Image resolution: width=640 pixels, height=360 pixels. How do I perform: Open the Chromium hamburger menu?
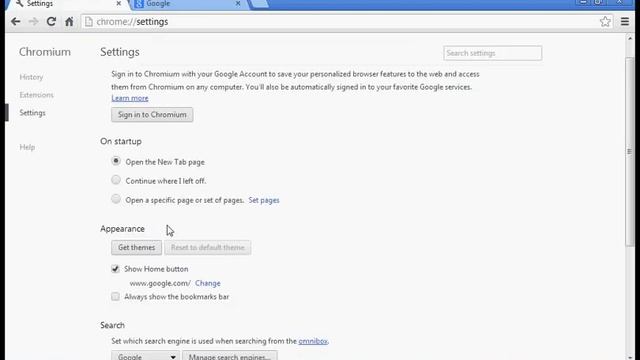pos(625,22)
